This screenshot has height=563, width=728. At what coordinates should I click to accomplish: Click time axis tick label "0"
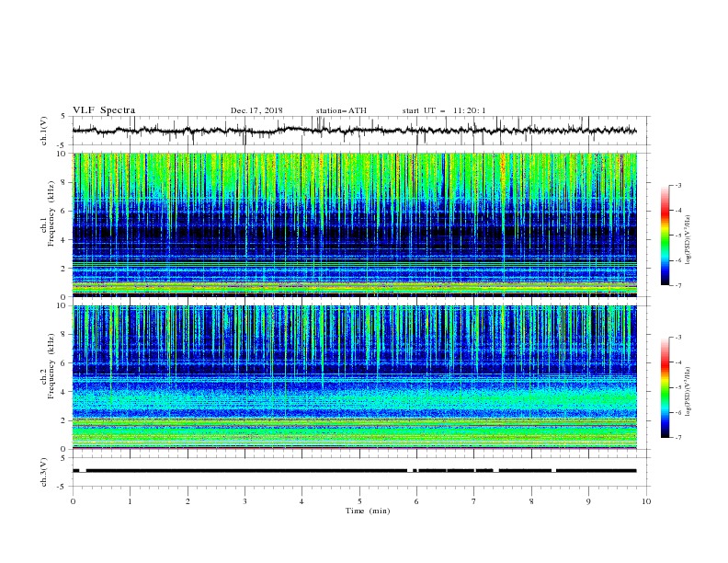pyautogui.click(x=73, y=501)
